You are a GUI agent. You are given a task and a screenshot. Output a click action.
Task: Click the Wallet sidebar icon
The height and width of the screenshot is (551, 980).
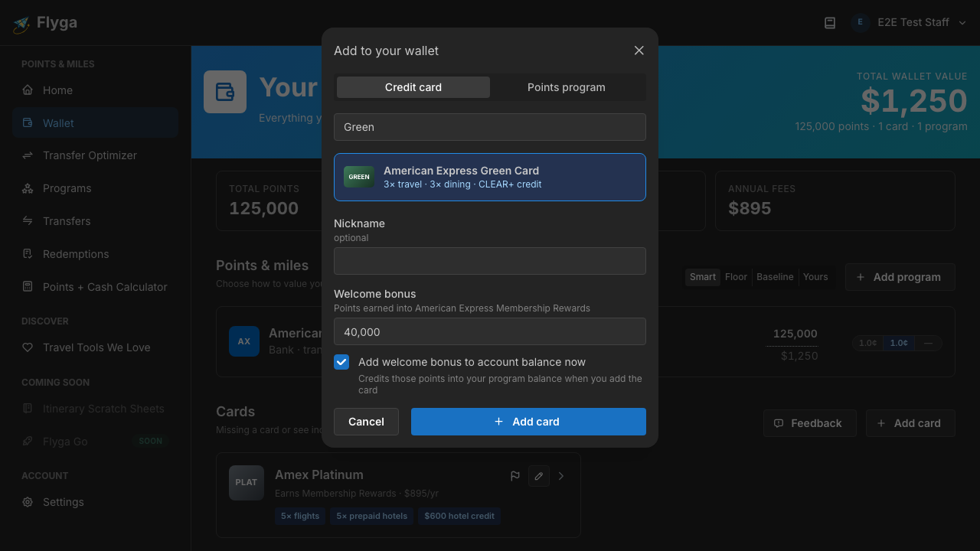coord(28,122)
